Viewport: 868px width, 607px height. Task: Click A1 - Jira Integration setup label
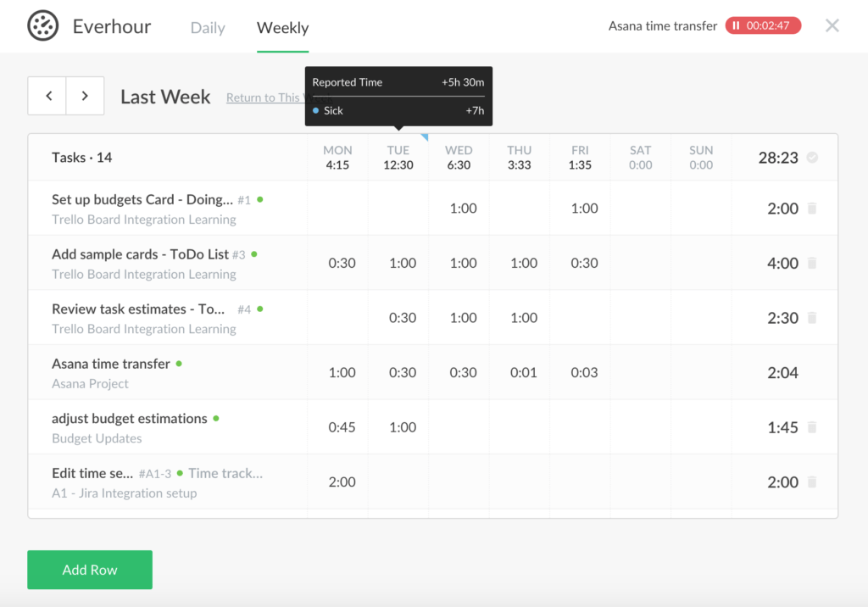tap(124, 493)
